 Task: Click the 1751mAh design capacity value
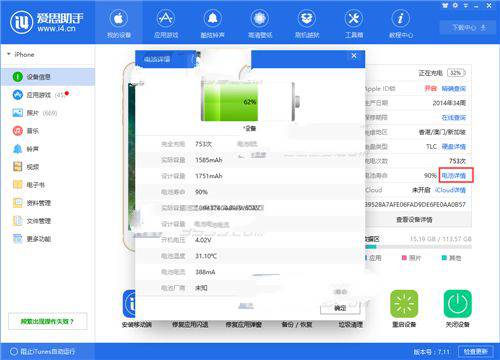point(209,176)
